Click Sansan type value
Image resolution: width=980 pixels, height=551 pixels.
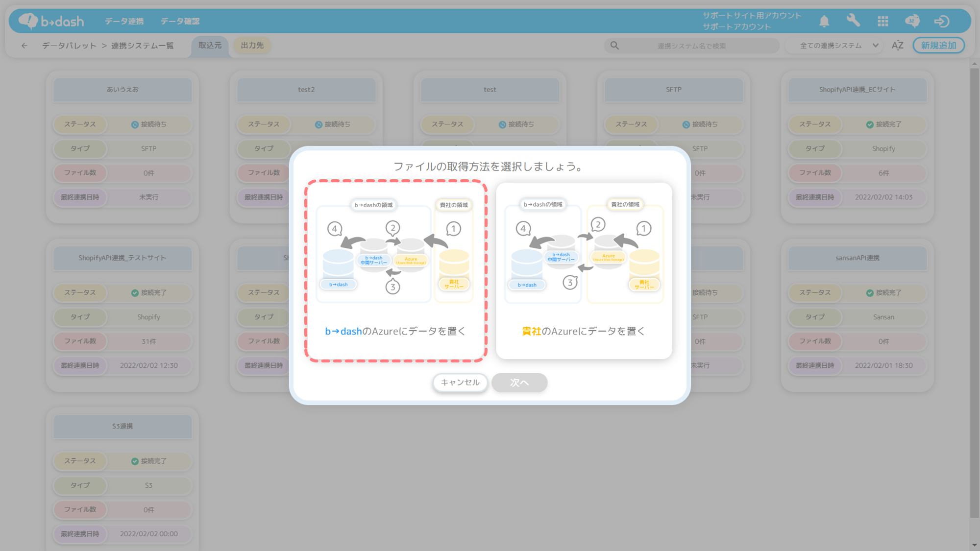884,317
